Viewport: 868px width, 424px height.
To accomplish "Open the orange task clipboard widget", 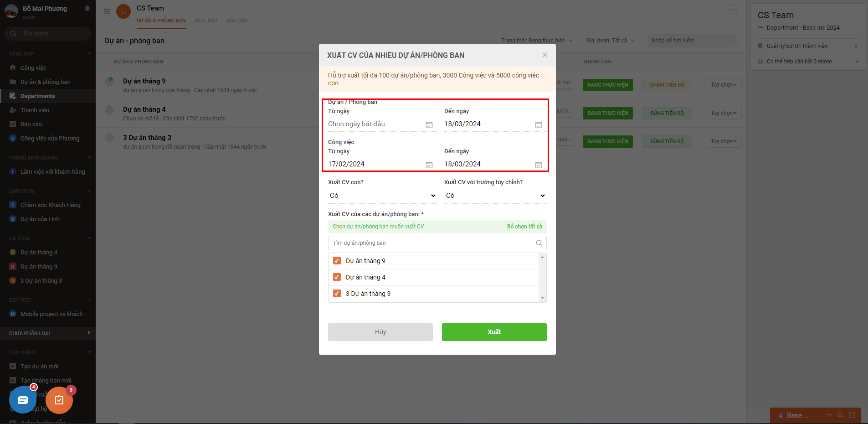I will coord(59,400).
